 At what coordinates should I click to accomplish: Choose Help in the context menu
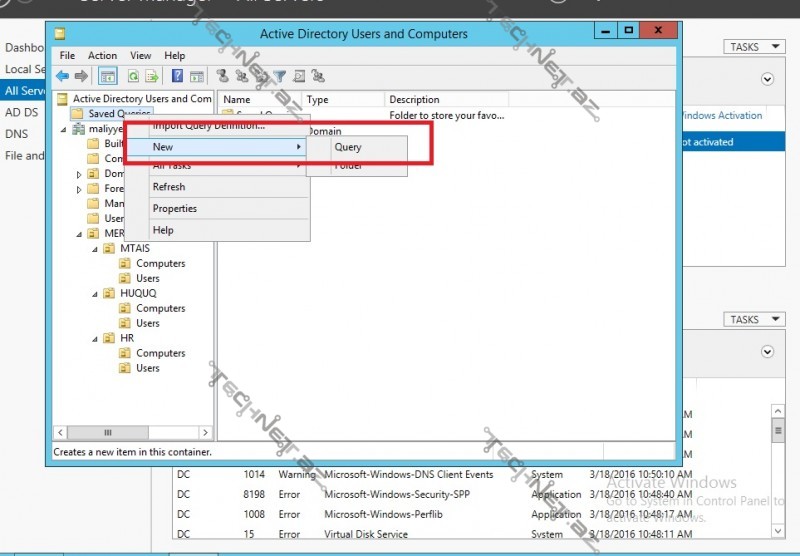point(217,230)
